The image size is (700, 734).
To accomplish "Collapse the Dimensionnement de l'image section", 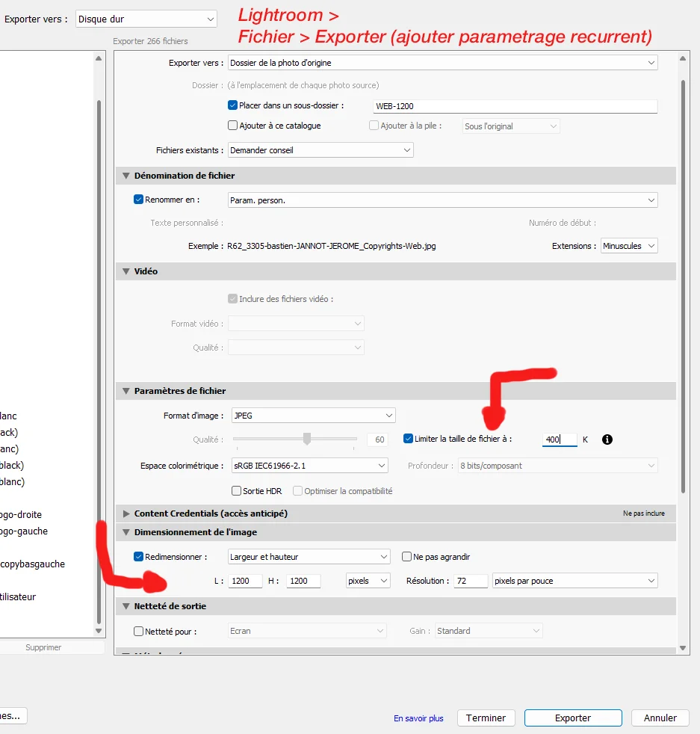I will click(x=126, y=532).
